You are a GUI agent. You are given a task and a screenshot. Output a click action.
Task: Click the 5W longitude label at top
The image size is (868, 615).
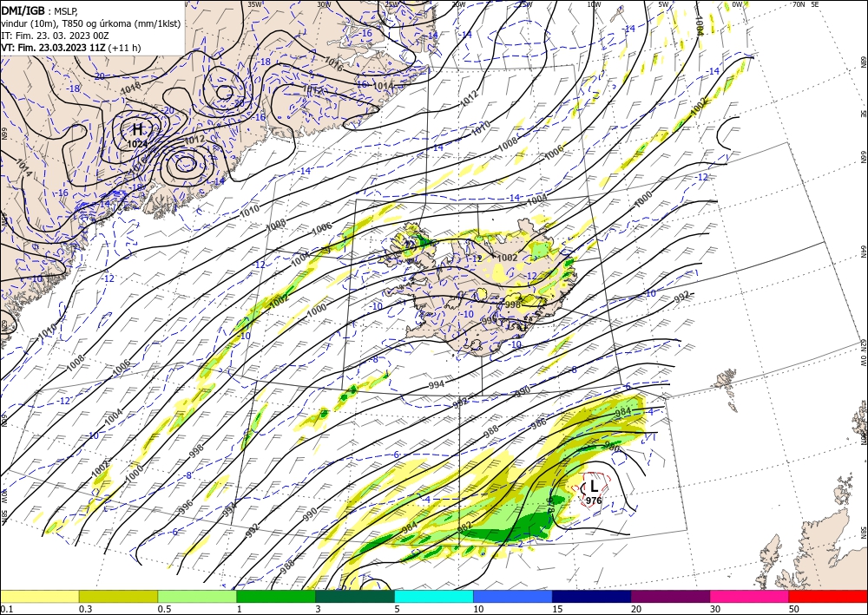(x=664, y=4)
